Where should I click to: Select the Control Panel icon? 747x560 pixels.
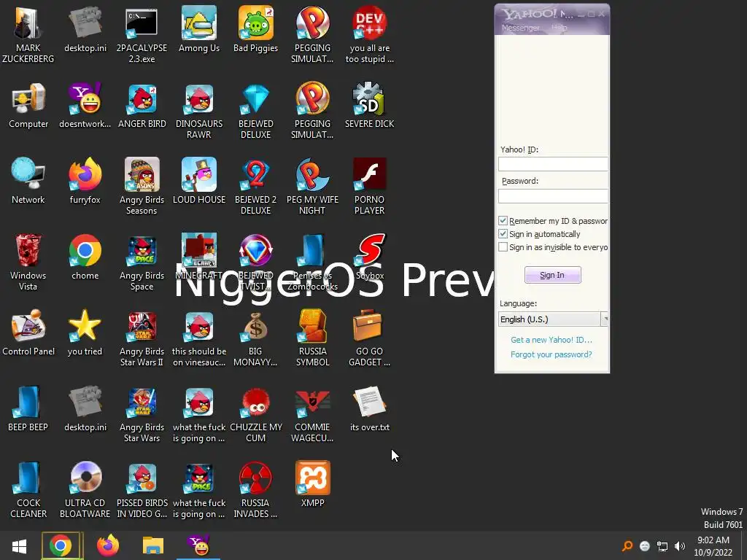pyautogui.click(x=28, y=332)
